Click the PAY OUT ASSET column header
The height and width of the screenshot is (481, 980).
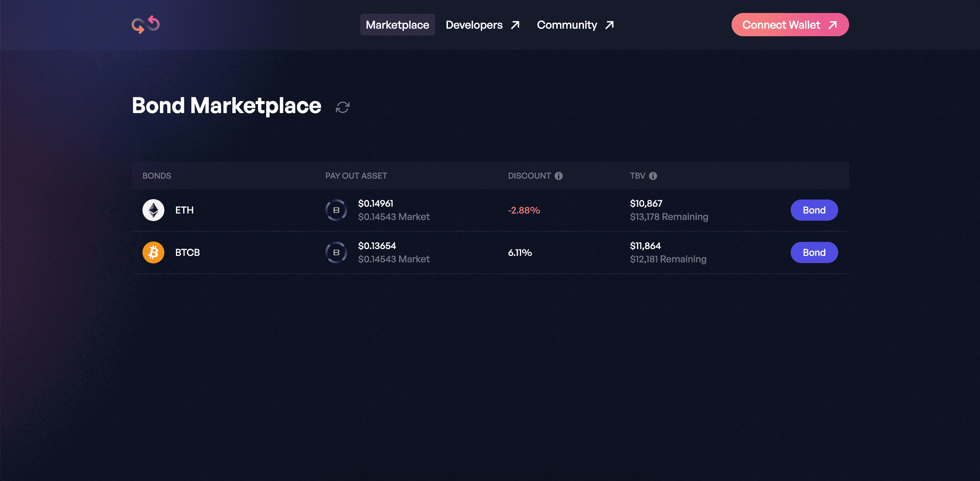tap(356, 176)
